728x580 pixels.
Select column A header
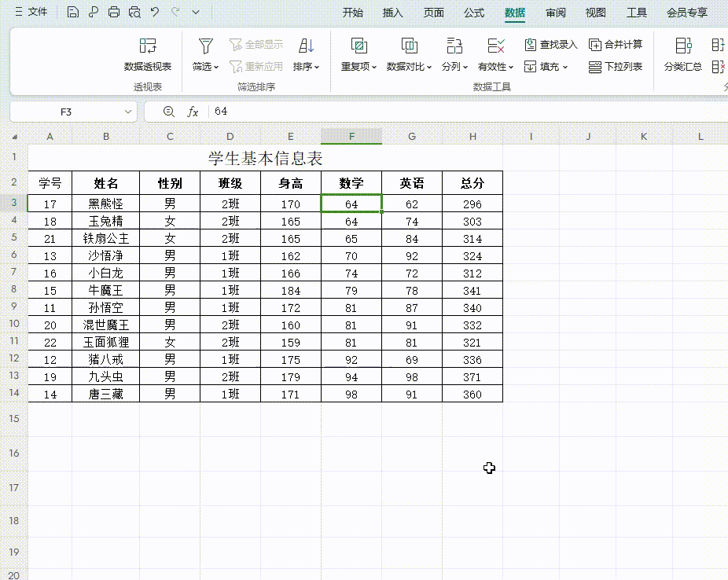coord(50,137)
